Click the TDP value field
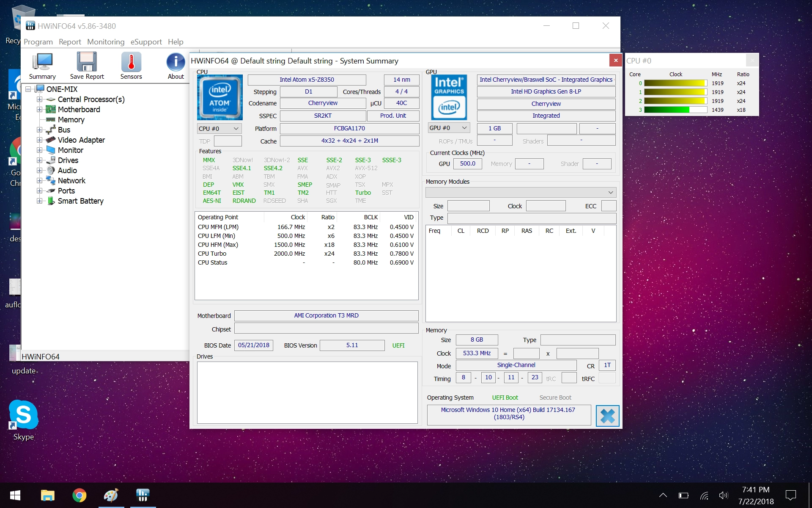The width and height of the screenshot is (812, 508). point(228,141)
